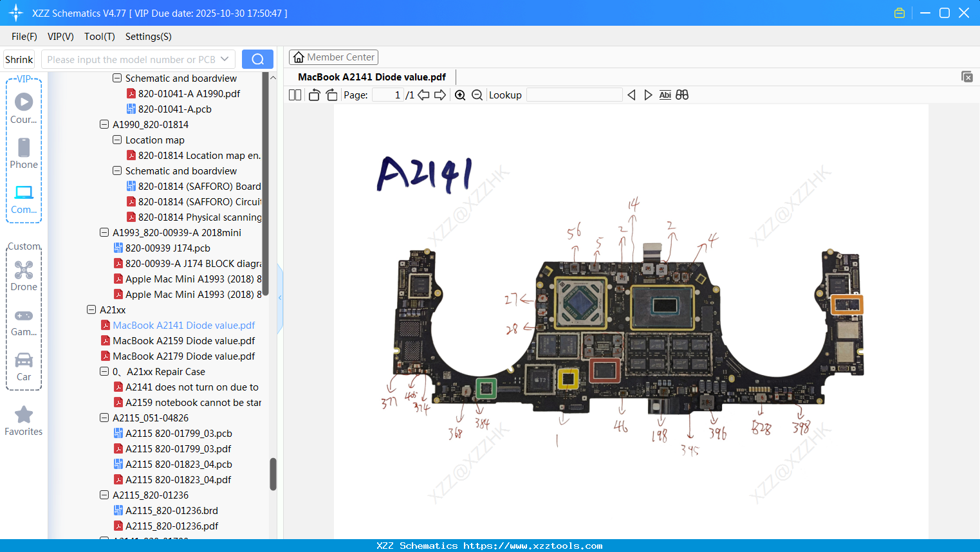The width and height of the screenshot is (980, 552).
Task: Click the binoculars search icon
Action: pos(682,95)
